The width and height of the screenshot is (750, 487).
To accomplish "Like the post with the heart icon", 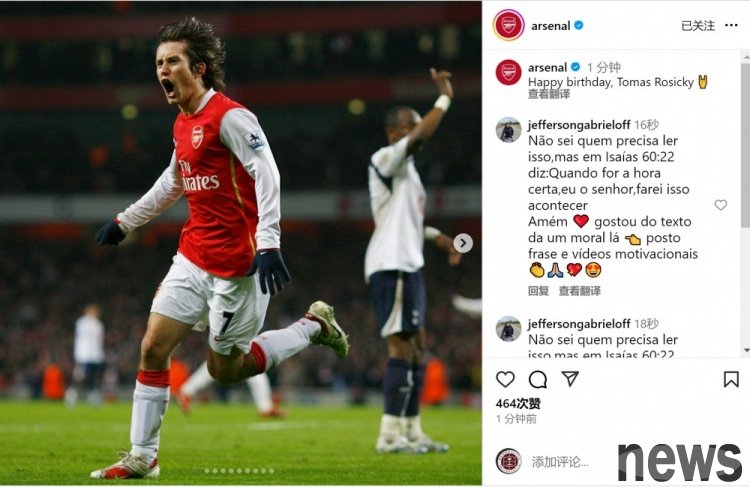I will [505, 379].
